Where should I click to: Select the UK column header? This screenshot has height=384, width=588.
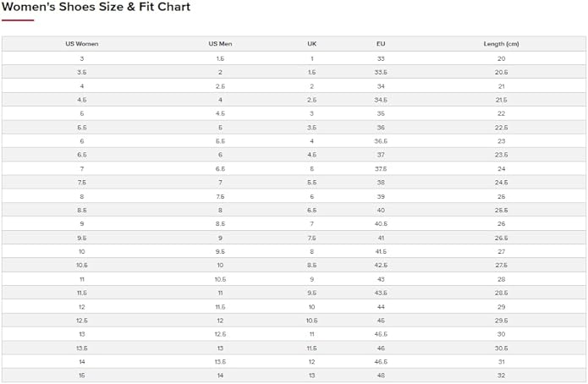coord(312,44)
